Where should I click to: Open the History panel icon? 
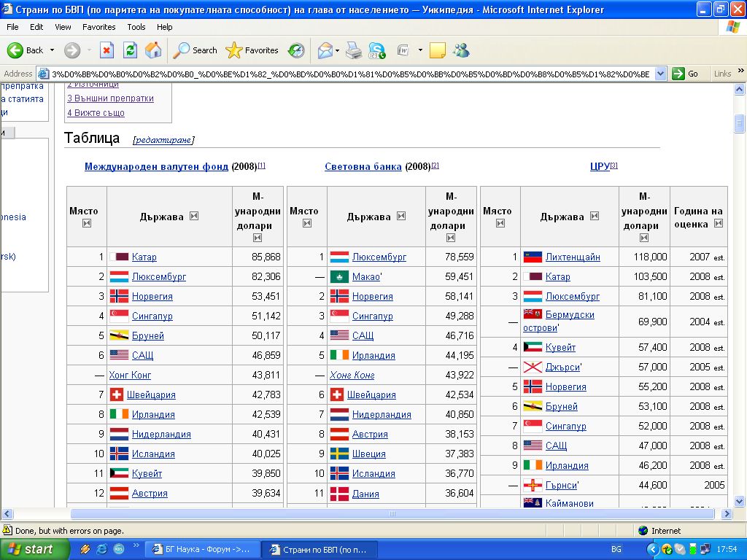click(x=296, y=50)
